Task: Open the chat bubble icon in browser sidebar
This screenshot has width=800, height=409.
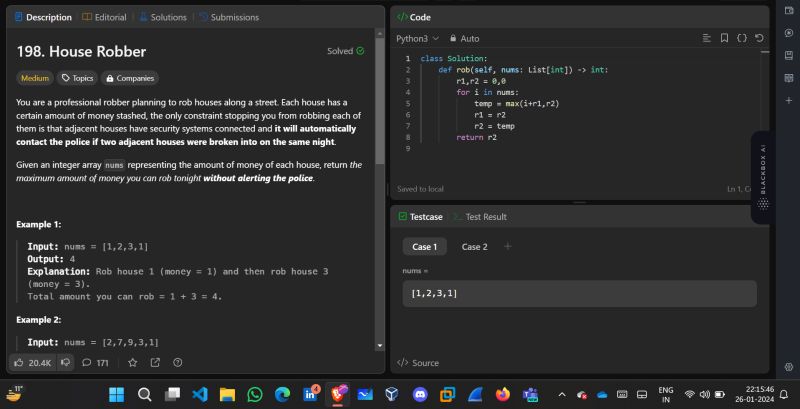Action: coord(789,33)
